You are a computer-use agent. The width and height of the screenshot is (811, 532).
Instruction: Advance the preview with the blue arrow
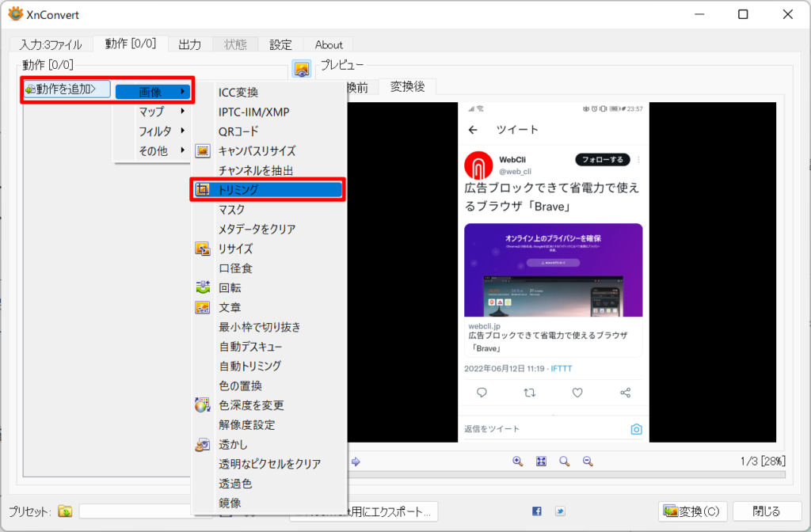(355, 461)
